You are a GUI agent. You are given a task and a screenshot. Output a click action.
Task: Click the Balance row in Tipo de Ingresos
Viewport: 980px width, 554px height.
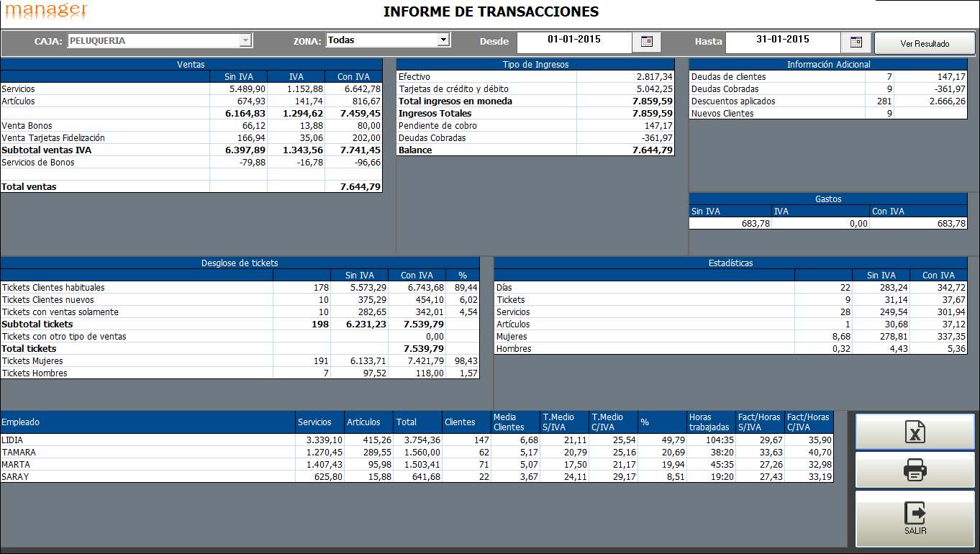click(486, 150)
